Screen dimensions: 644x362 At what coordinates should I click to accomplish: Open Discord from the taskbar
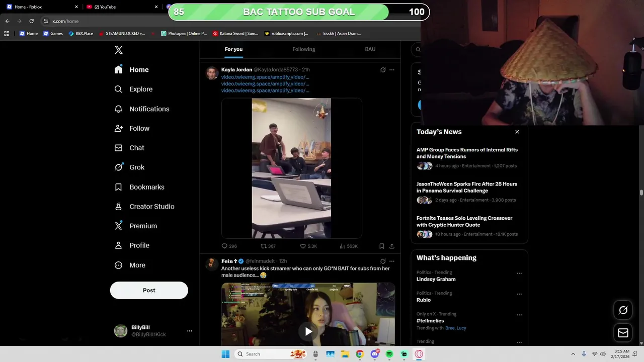point(375,354)
